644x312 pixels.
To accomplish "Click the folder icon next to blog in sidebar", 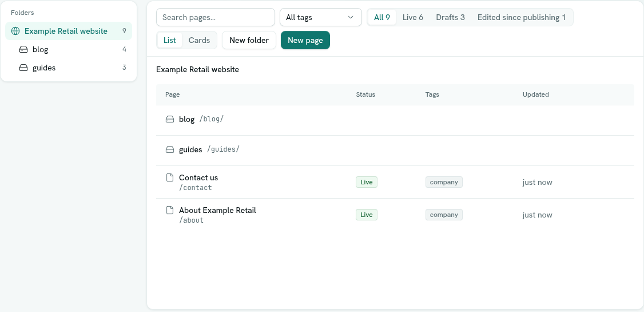I will click(x=23, y=49).
